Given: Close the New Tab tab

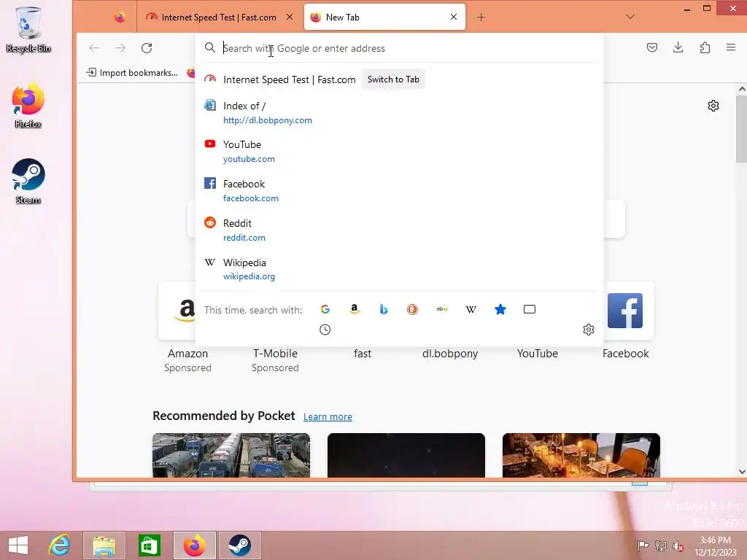Looking at the screenshot, I should pyautogui.click(x=454, y=17).
